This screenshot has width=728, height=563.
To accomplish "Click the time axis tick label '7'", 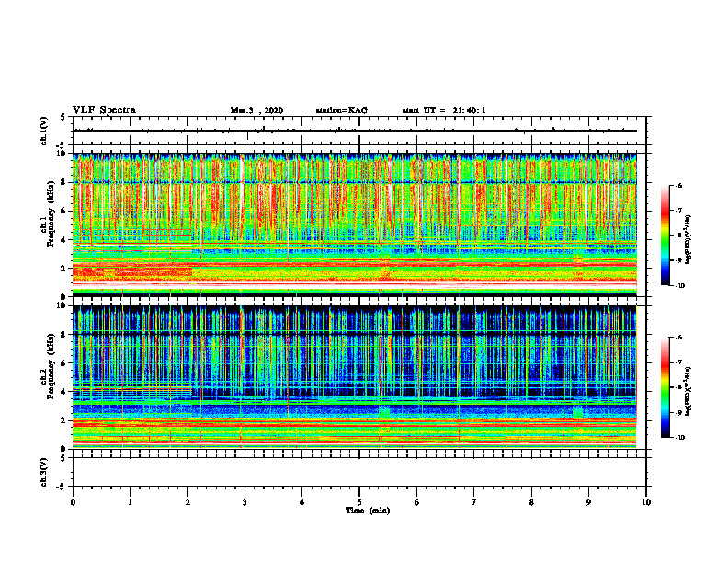I will click(x=474, y=502).
